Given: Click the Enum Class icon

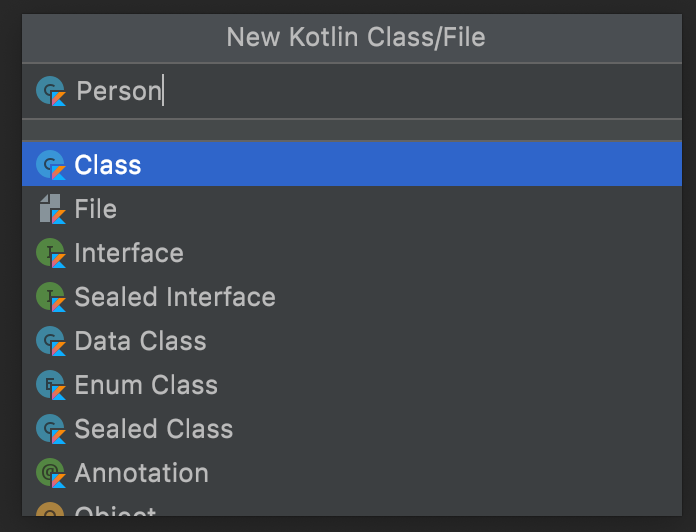Looking at the screenshot, I should click(51, 385).
